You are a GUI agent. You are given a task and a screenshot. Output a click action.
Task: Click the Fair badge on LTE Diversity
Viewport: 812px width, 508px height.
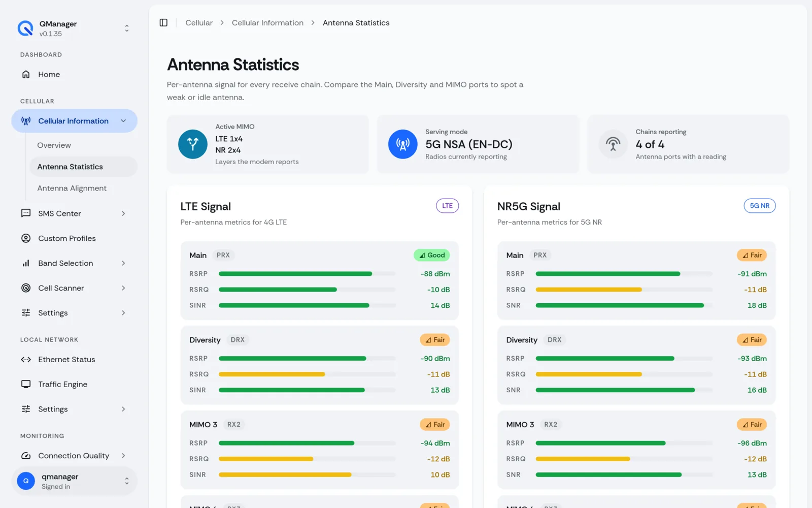coord(435,340)
